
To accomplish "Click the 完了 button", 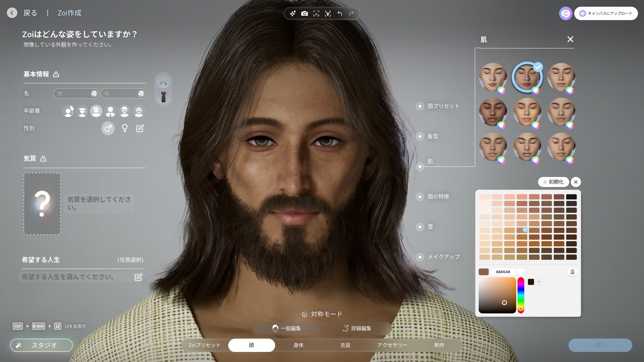I will (x=600, y=345).
